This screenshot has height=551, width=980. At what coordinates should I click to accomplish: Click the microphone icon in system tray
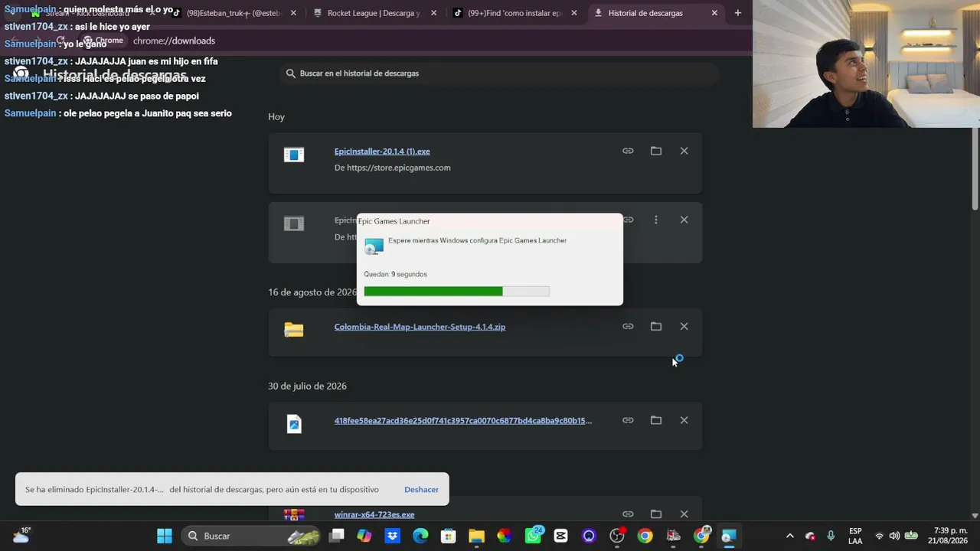coord(831,536)
